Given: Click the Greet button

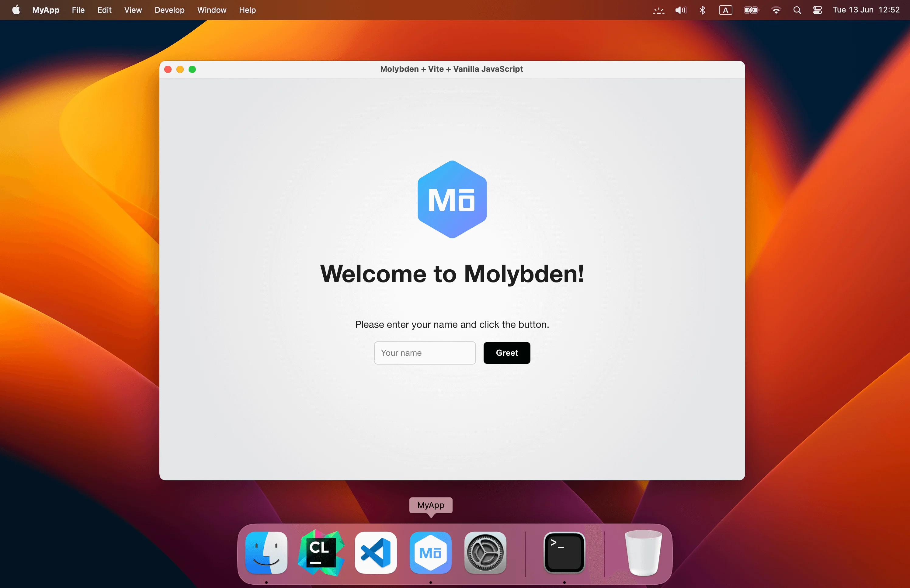Looking at the screenshot, I should click(x=507, y=353).
